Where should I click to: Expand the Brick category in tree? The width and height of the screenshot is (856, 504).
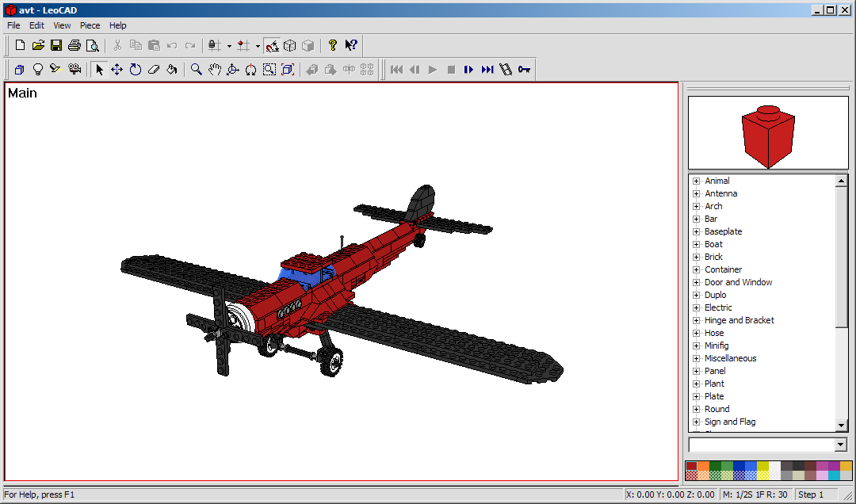point(696,257)
